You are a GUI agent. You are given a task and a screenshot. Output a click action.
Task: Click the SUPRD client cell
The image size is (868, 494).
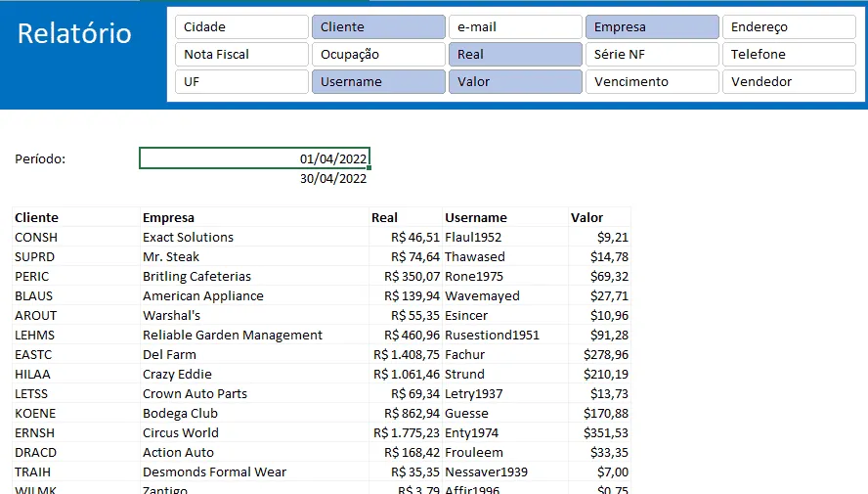tap(76, 257)
